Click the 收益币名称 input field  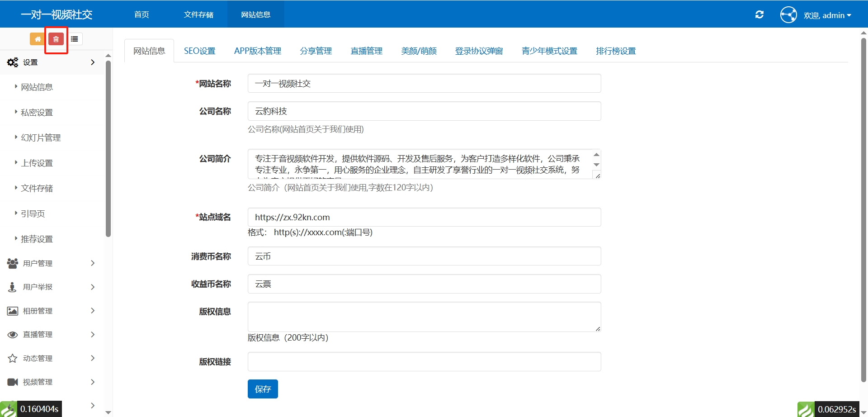coord(424,284)
